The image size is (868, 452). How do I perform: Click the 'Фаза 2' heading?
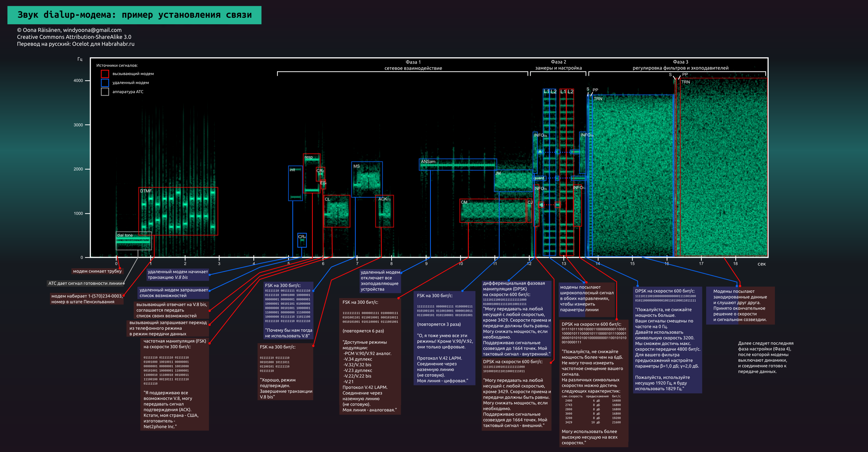559,62
